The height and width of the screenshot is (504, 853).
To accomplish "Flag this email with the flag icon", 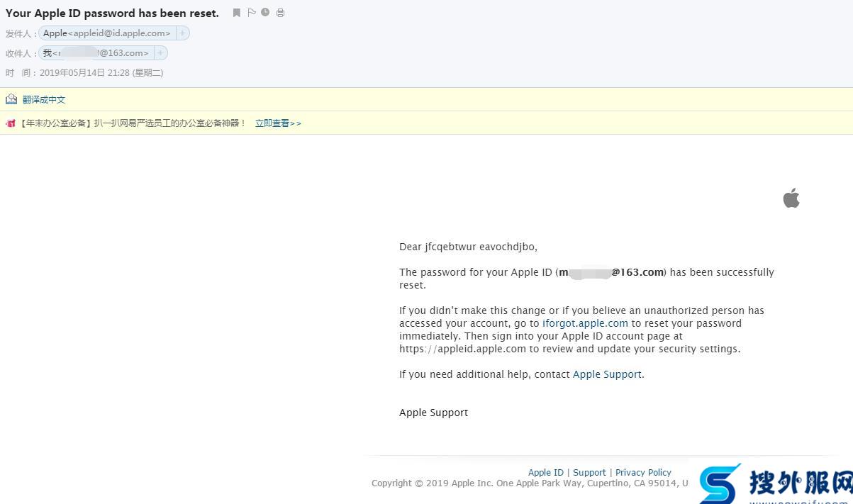I will (x=252, y=13).
